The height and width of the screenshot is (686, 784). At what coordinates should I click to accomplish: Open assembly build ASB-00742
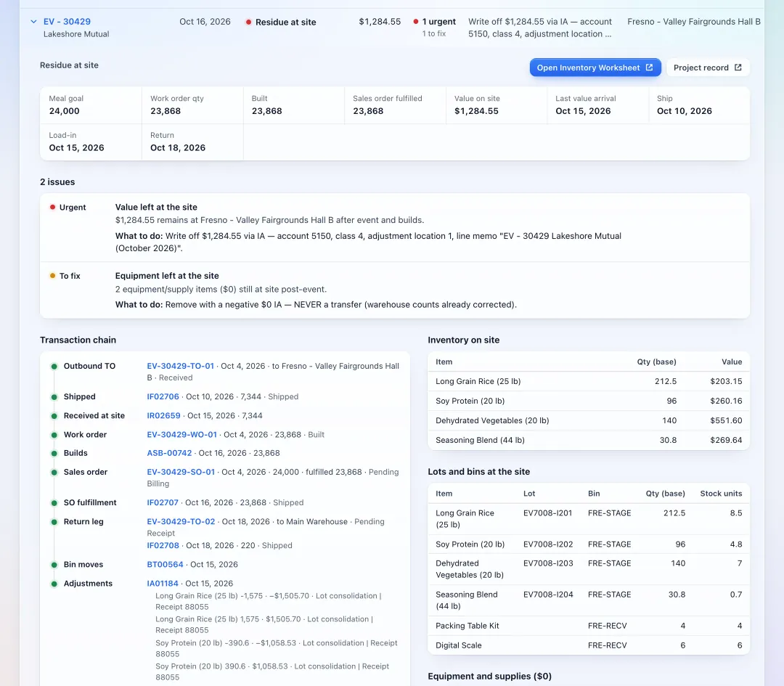(x=169, y=453)
